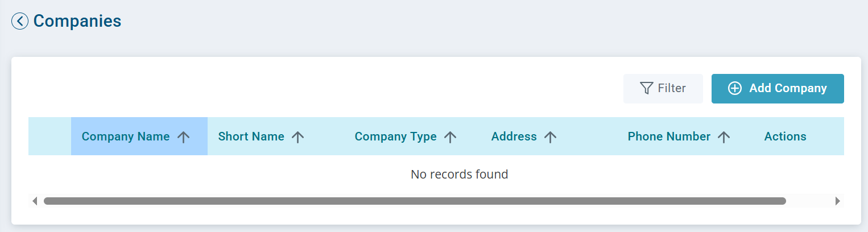Click the sort arrow beside Short Name

(298, 136)
